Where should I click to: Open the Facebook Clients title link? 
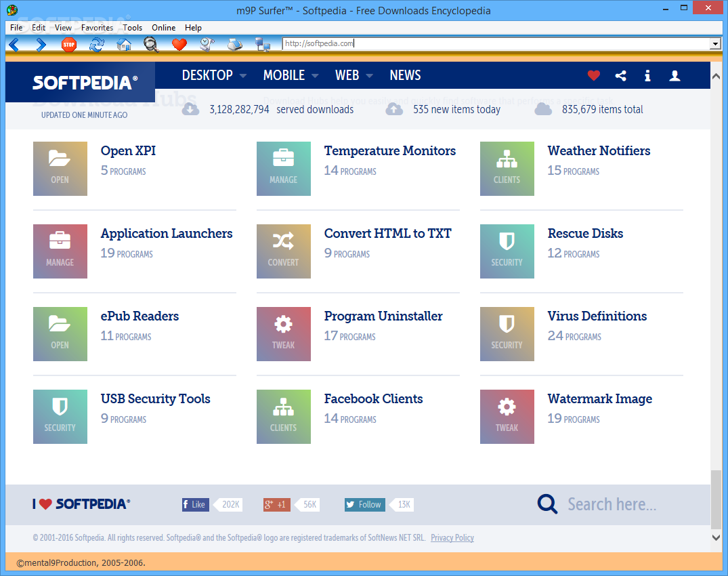tap(373, 398)
